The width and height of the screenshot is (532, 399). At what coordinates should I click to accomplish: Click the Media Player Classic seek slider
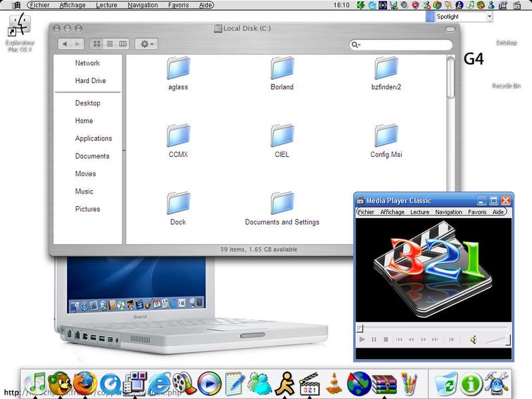click(x=433, y=328)
